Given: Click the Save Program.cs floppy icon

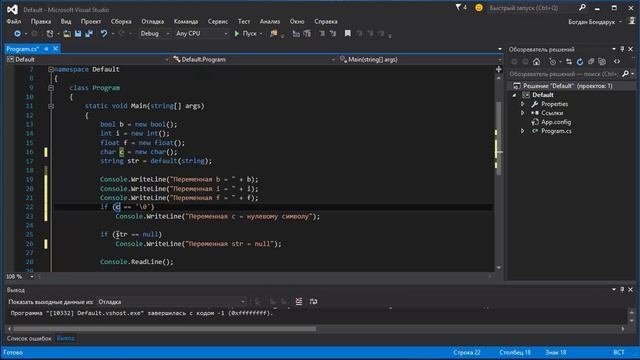Looking at the screenshot, I should click(78, 33).
